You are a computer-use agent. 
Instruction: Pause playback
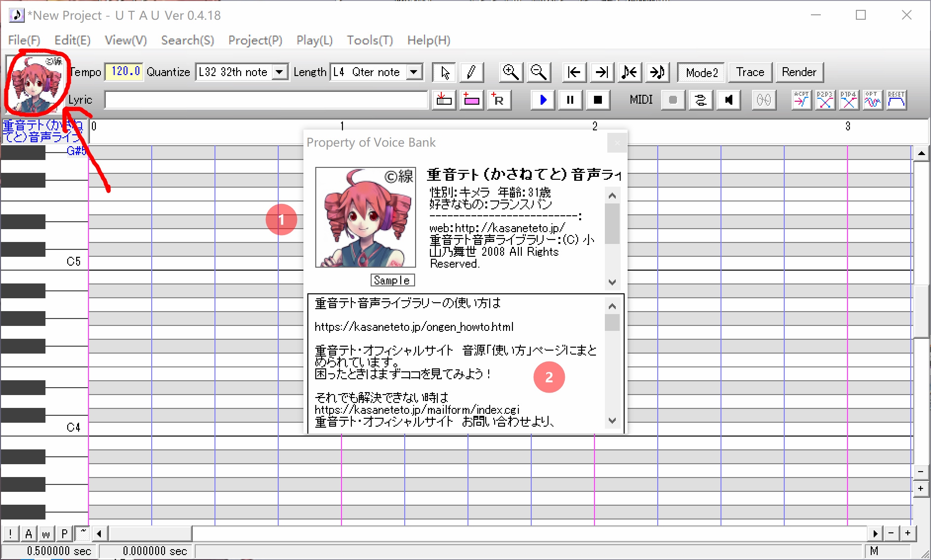pyautogui.click(x=570, y=100)
